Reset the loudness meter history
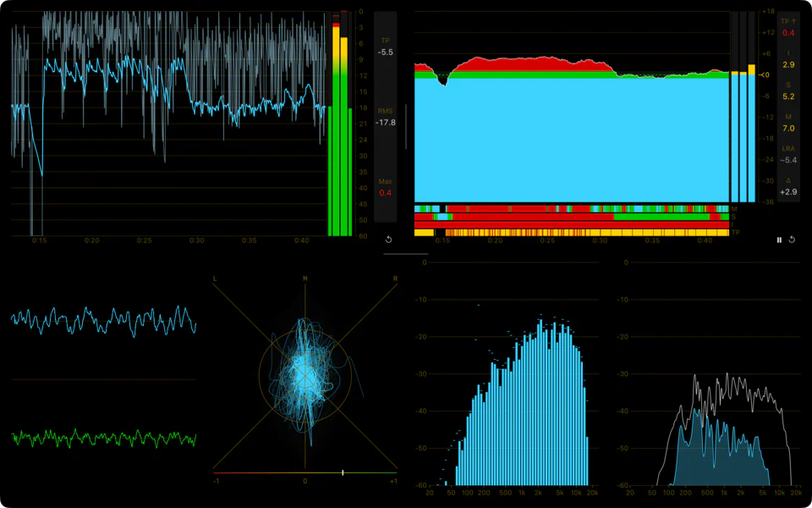This screenshot has height=508, width=812. (792, 240)
